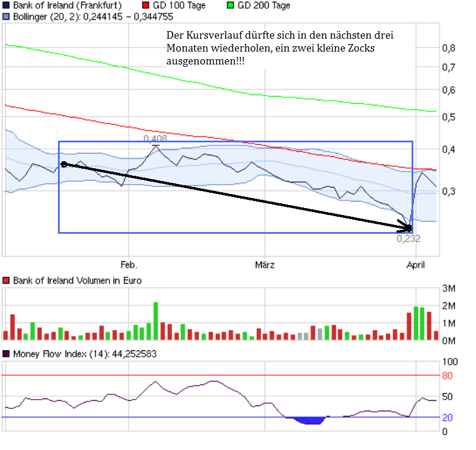Click the Bank of Ireland Volumen in Euro label
The width and height of the screenshot is (476, 450).
tap(77, 281)
